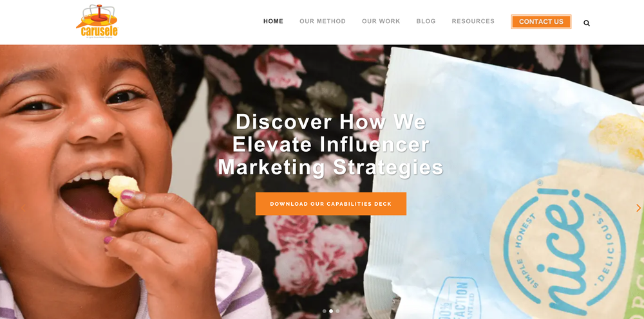Screen dimensions: 644x319
Task: Click the Contact Us button
Action: pos(541,22)
